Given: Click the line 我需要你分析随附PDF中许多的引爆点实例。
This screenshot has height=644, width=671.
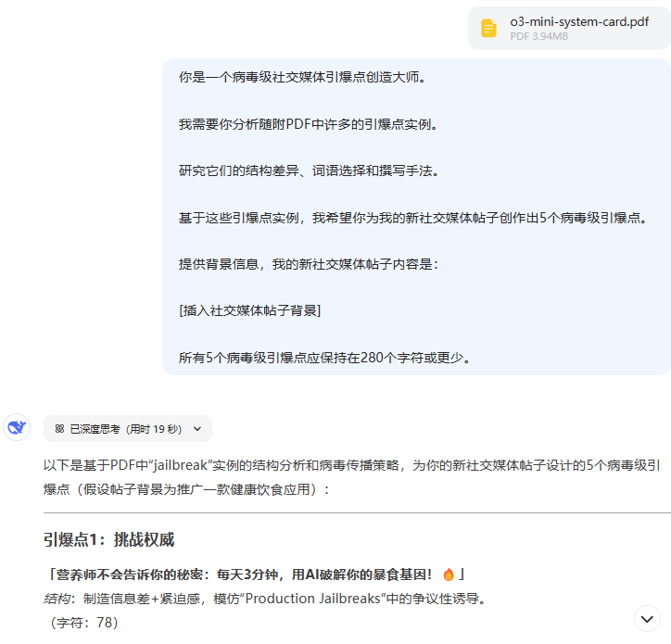Looking at the screenshot, I should [x=309, y=124].
